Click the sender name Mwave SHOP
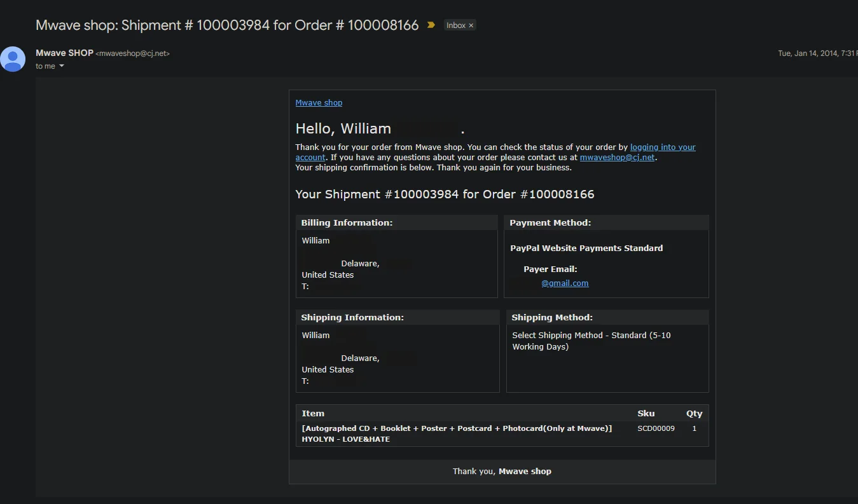 pos(64,53)
